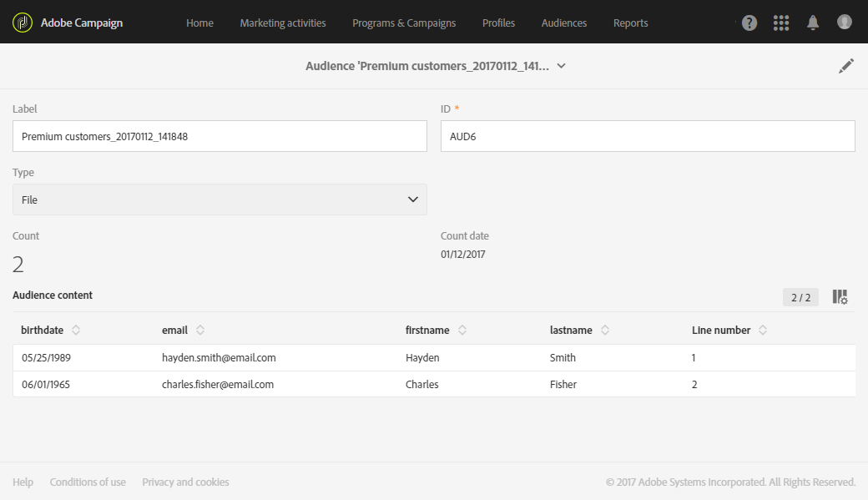868x500 pixels.
Task: Open the Privacy and cookies link
Action: 185,482
